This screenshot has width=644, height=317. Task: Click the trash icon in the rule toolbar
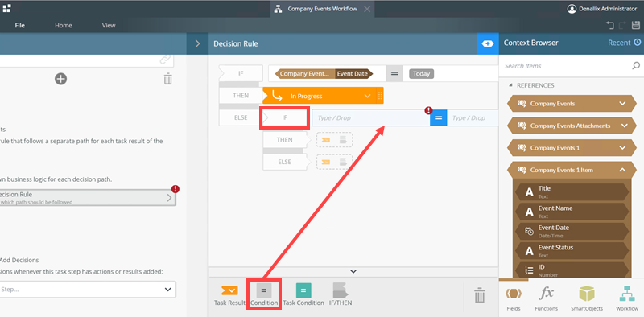coord(479,294)
